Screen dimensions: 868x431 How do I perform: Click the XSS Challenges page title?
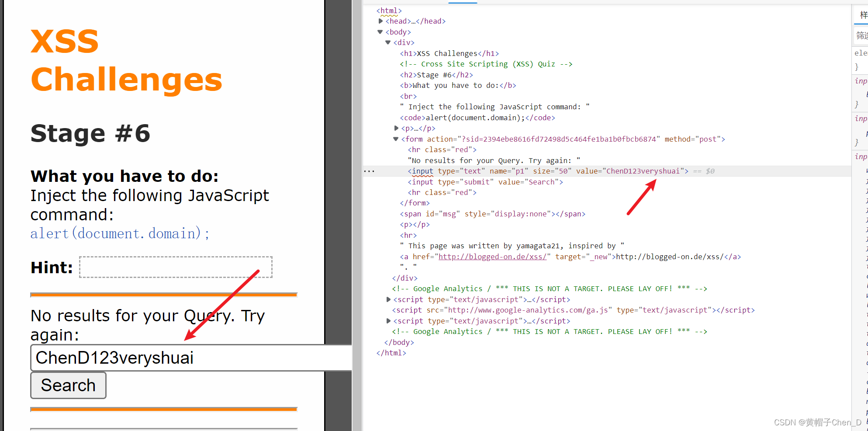[x=127, y=60]
